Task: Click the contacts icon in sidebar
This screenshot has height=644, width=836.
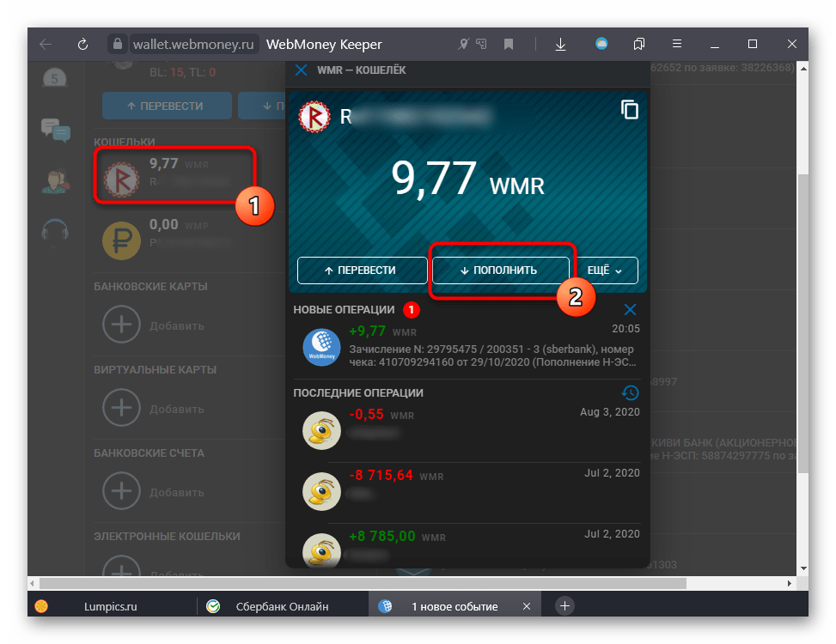Action: point(56,181)
